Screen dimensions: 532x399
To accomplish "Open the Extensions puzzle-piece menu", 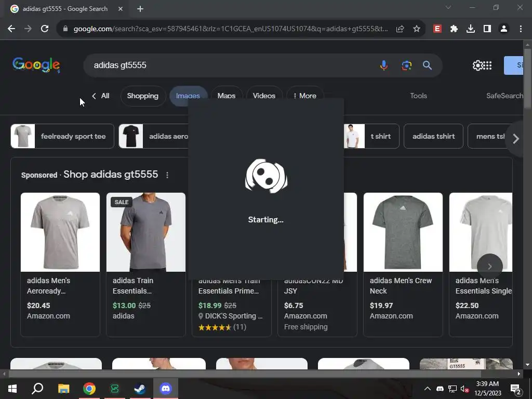I will click(454, 29).
